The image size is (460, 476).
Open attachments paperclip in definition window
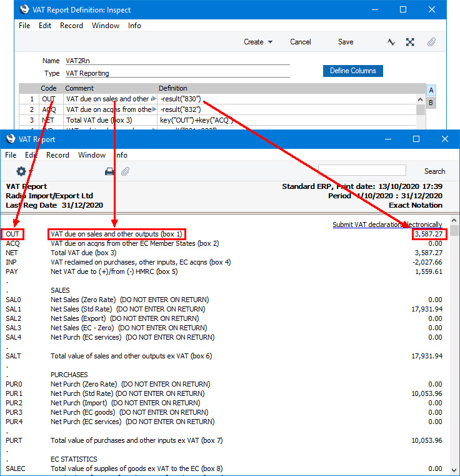(x=431, y=42)
